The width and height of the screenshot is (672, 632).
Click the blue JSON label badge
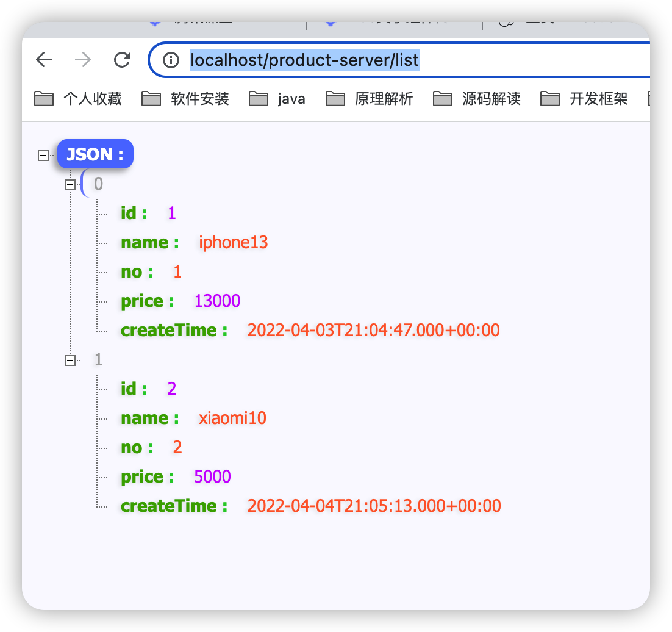click(x=95, y=154)
